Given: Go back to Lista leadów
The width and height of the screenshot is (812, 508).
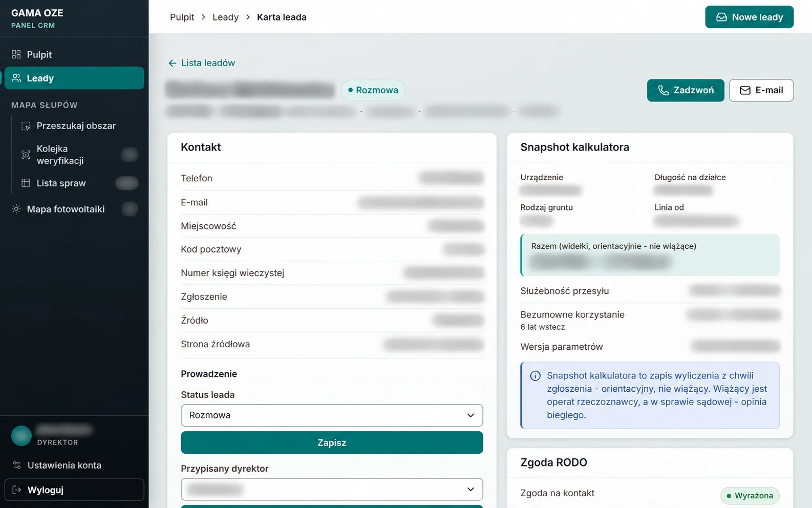Looking at the screenshot, I should point(202,63).
